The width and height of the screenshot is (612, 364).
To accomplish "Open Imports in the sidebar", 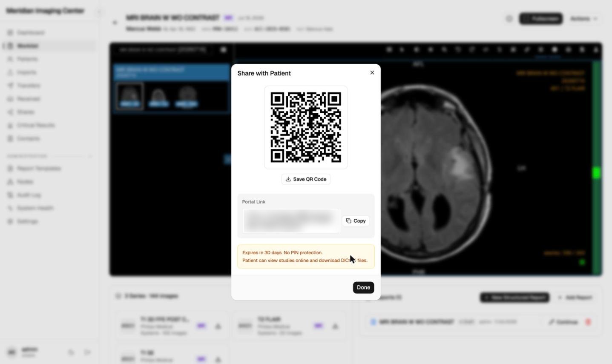I will pos(26,72).
